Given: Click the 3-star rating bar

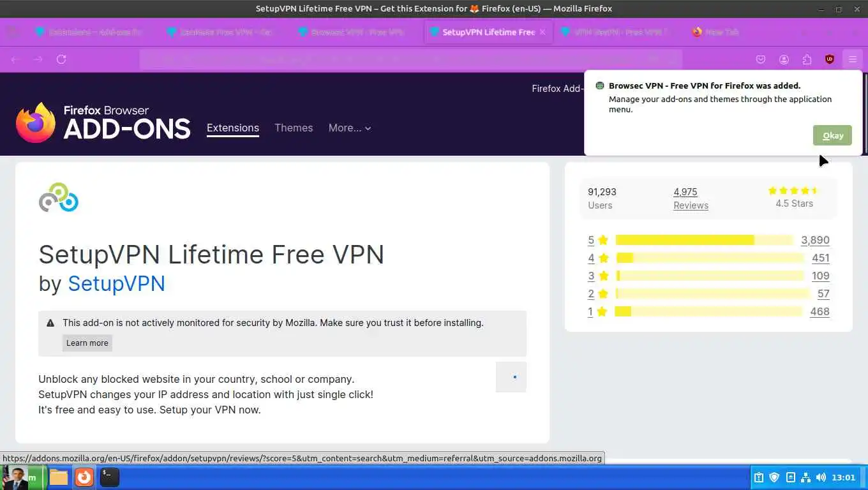Looking at the screenshot, I should click(x=710, y=276).
